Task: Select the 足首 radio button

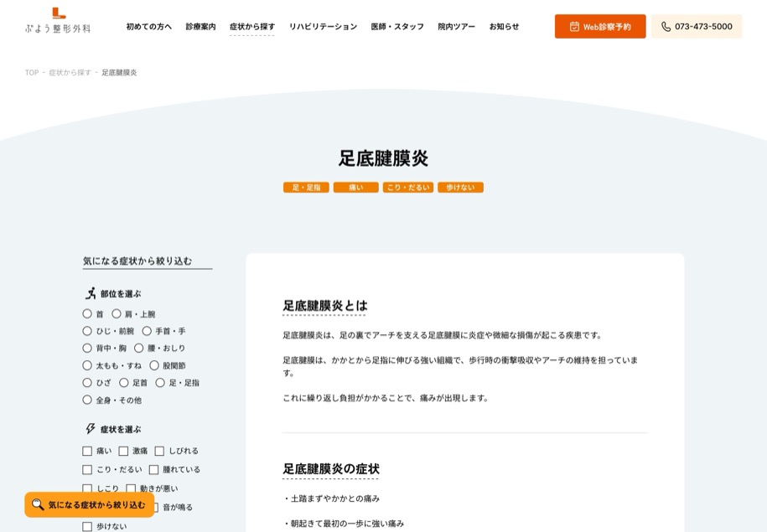Action: tap(124, 382)
